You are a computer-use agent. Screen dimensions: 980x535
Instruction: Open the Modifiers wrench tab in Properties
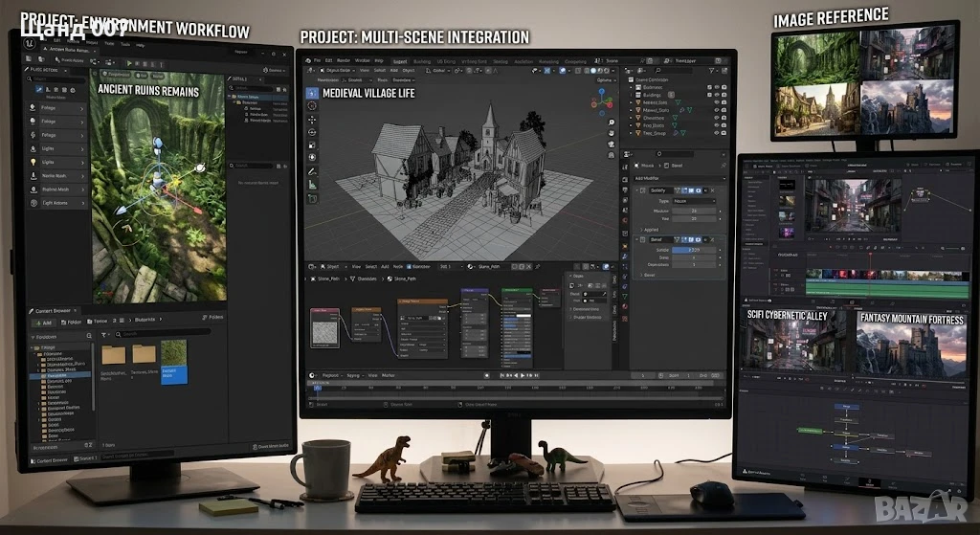coord(625,256)
